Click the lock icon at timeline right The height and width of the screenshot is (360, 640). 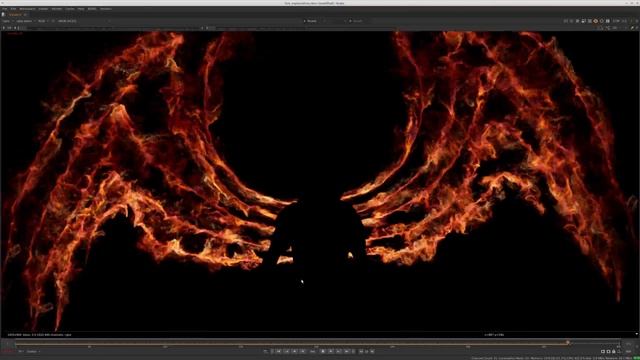pyautogui.click(x=613, y=351)
